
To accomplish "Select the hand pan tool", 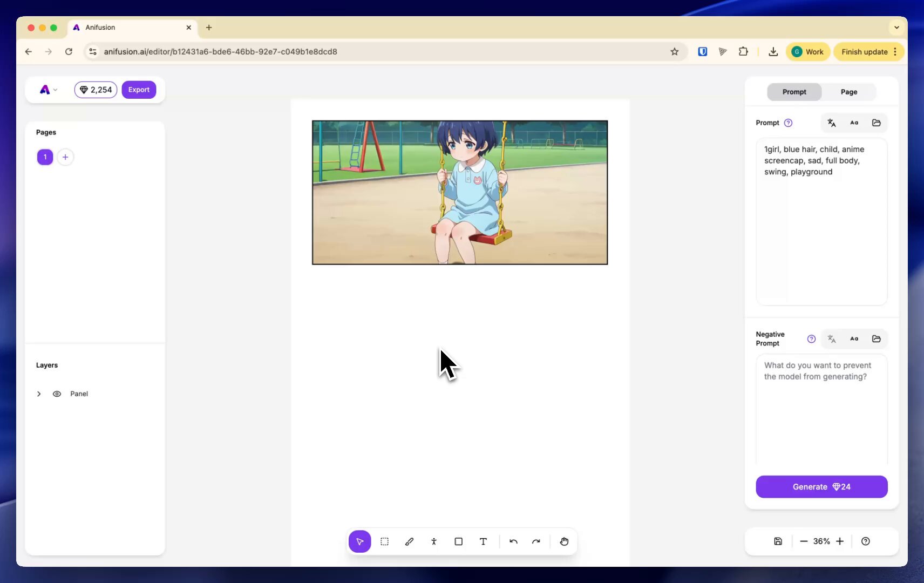I will tap(564, 541).
